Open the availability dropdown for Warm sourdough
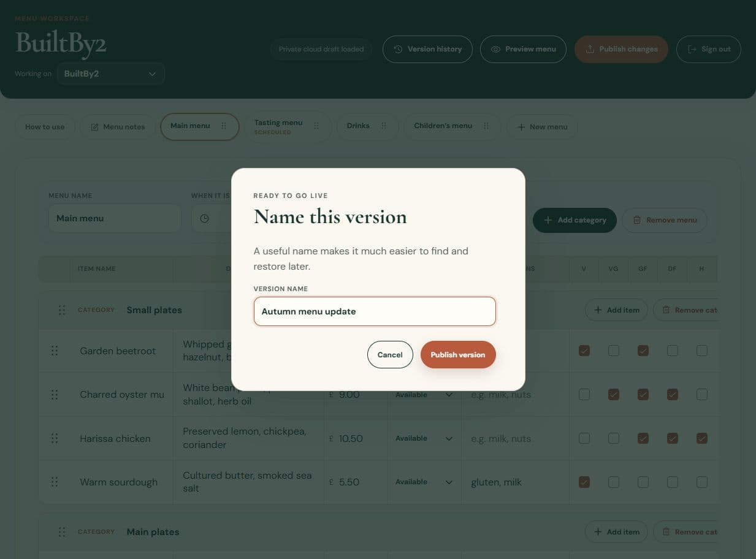The image size is (756, 559). click(x=424, y=482)
